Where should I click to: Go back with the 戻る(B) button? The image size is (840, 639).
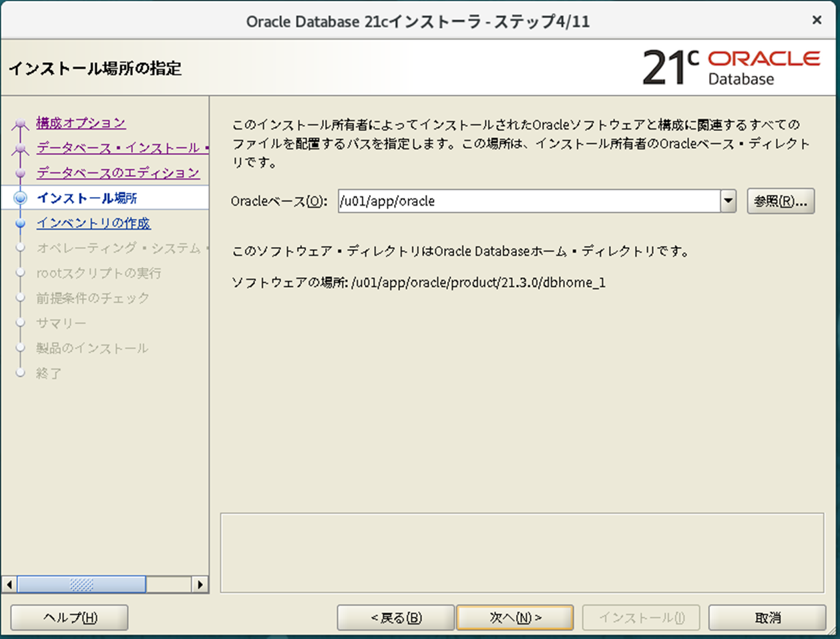coord(396,618)
